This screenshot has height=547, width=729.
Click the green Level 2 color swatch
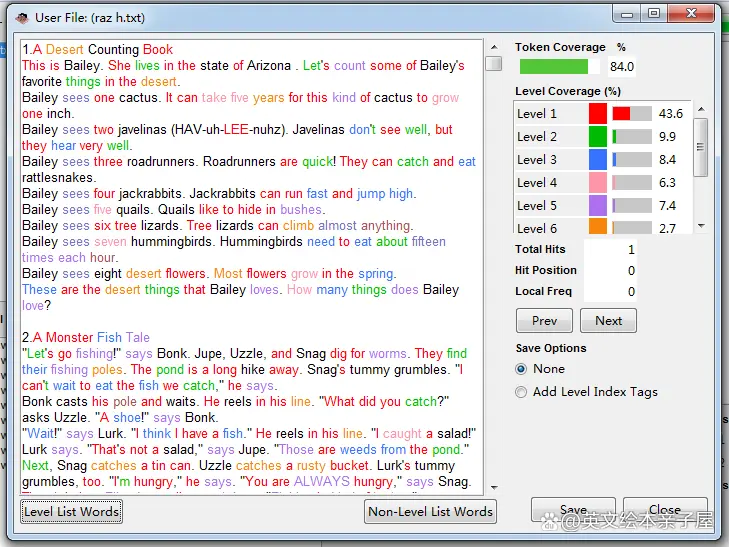[x=597, y=137]
